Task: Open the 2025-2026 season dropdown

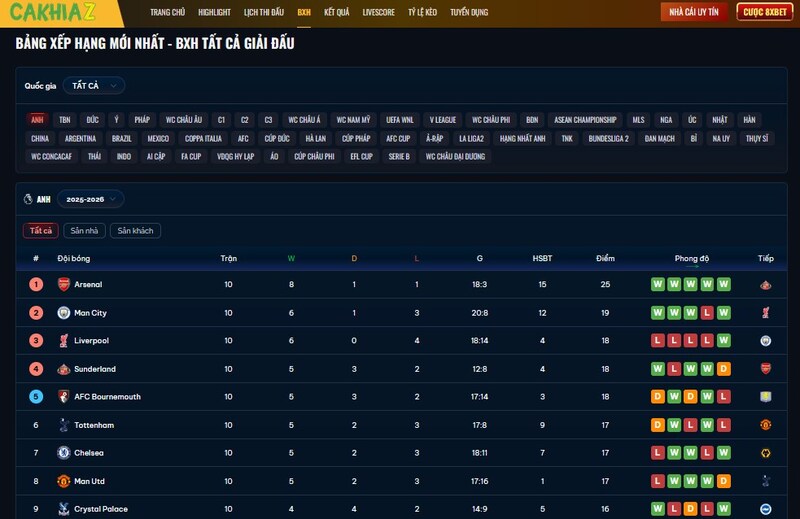Action: pos(90,199)
